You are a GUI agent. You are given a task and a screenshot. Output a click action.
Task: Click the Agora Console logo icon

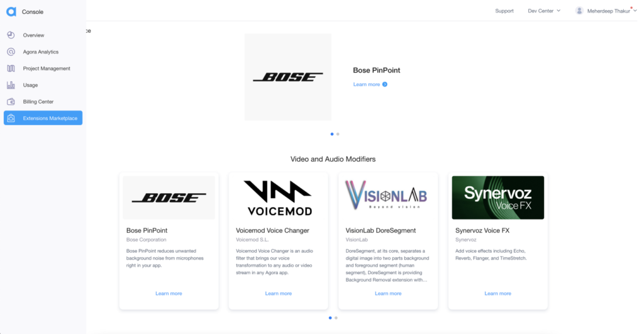[11, 11]
